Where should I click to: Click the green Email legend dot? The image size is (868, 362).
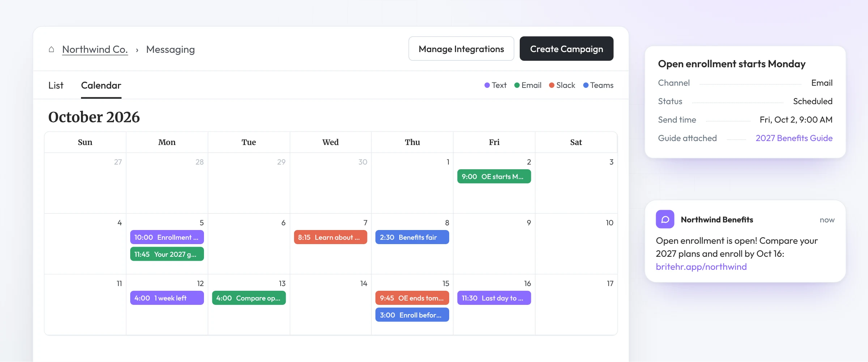[x=517, y=85]
